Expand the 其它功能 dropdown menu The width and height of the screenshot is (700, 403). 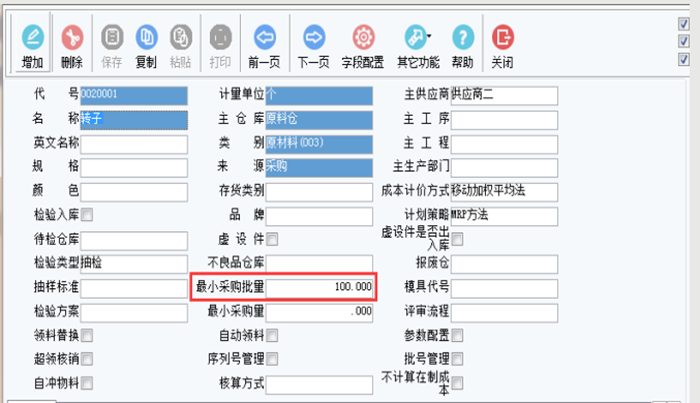[417, 46]
